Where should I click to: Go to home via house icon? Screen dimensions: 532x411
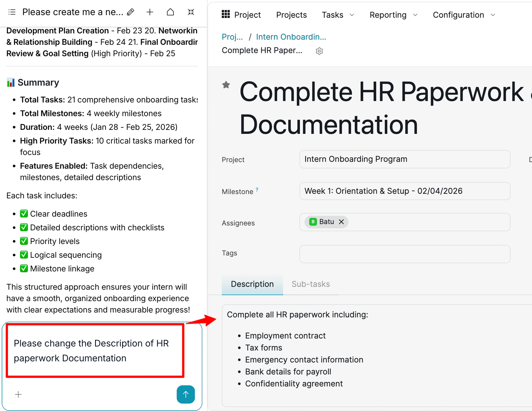click(170, 12)
